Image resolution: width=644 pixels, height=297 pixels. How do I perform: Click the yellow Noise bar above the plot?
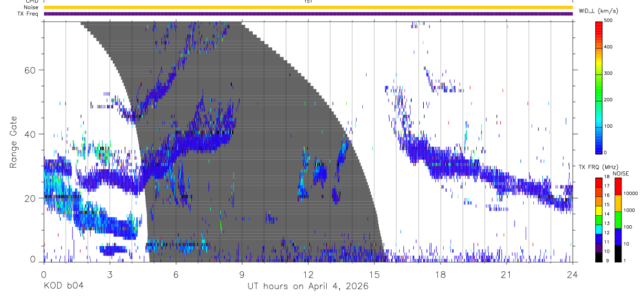pos(308,7)
